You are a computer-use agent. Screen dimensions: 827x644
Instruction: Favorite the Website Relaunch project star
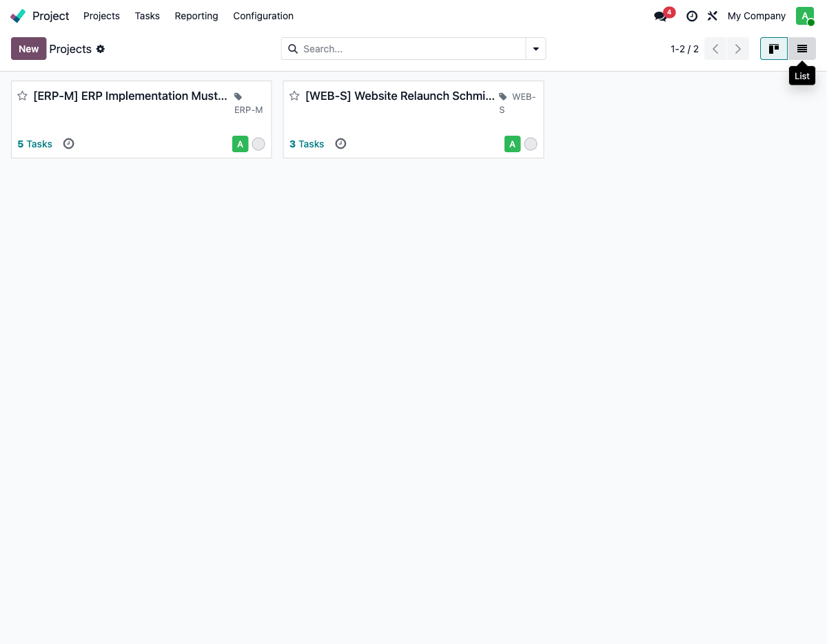[x=294, y=96]
